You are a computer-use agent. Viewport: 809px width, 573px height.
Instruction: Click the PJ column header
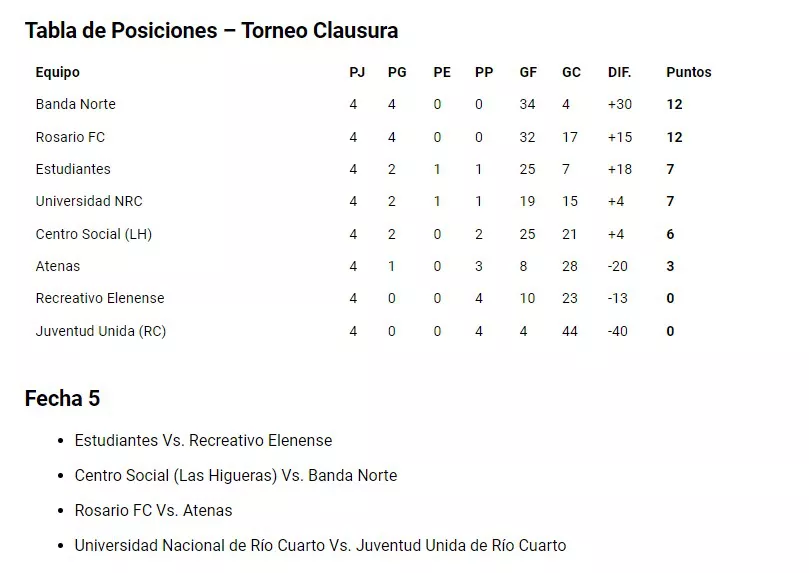357,72
